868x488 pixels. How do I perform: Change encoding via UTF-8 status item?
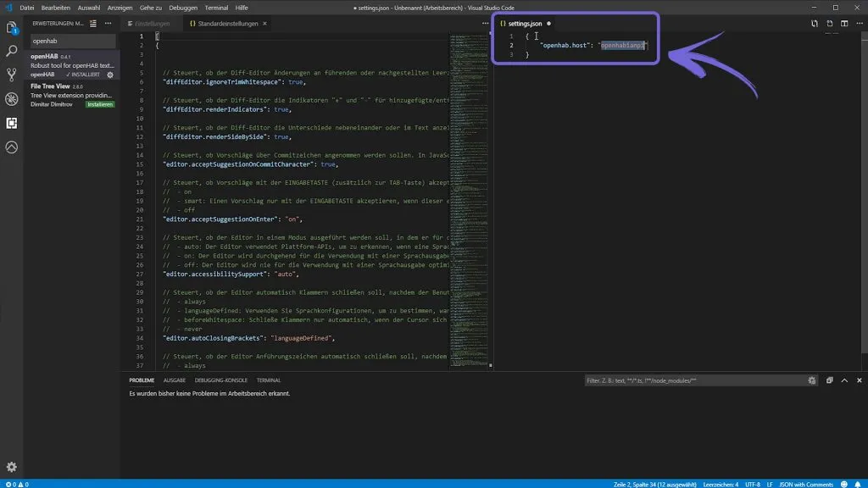(753, 484)
